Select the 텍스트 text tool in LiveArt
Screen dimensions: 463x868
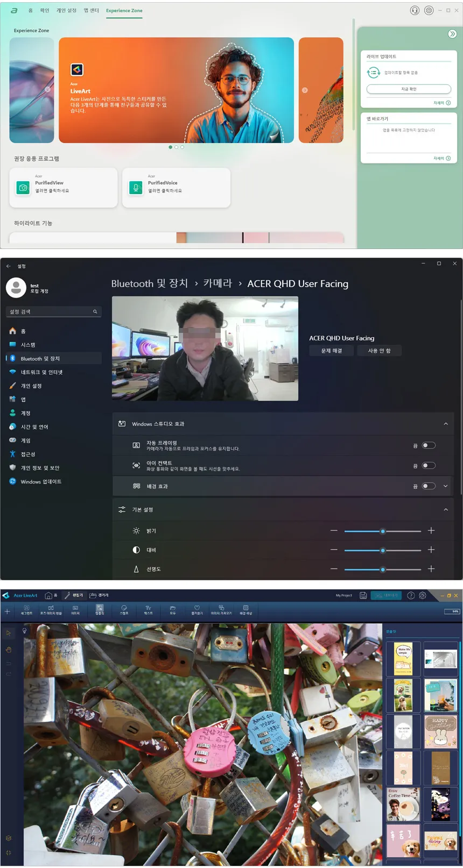pos(148,610)
